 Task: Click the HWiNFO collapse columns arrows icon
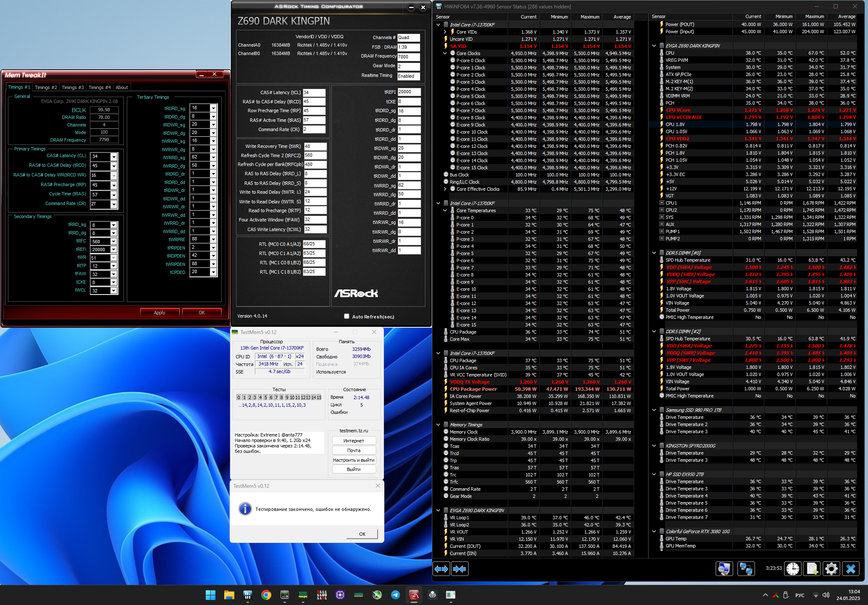click(x=460, y=569)
